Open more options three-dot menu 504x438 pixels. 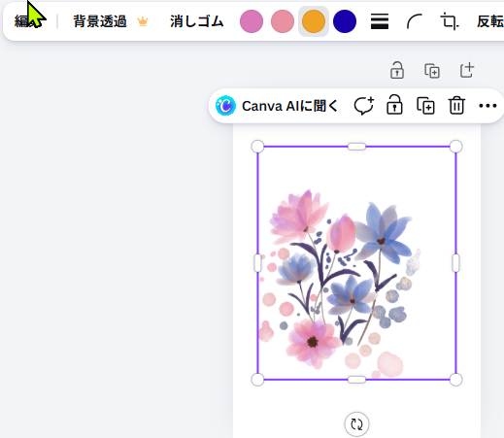click(487, 106)
